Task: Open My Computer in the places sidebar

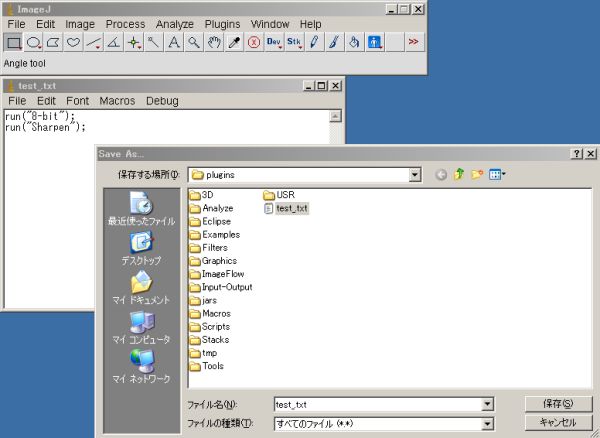Action: 141,327
